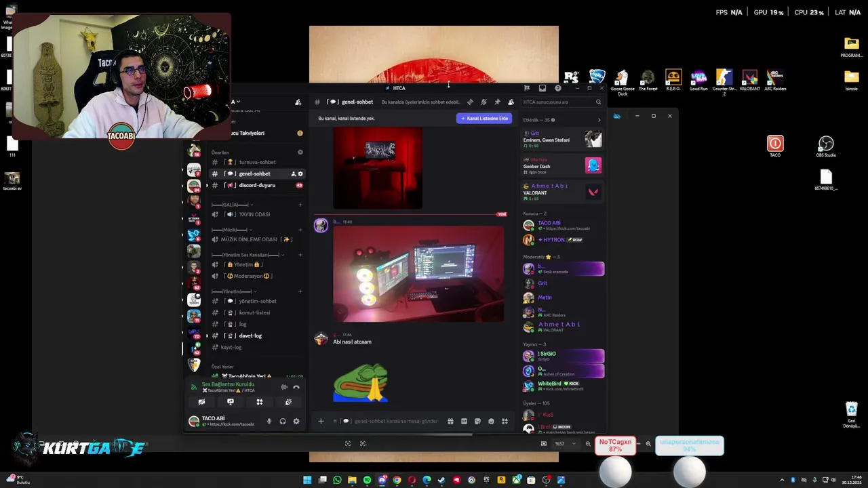Click zoom-out magnifier in image viewer
The width and height of the screenshot is (868, 488).
[588, 444]
